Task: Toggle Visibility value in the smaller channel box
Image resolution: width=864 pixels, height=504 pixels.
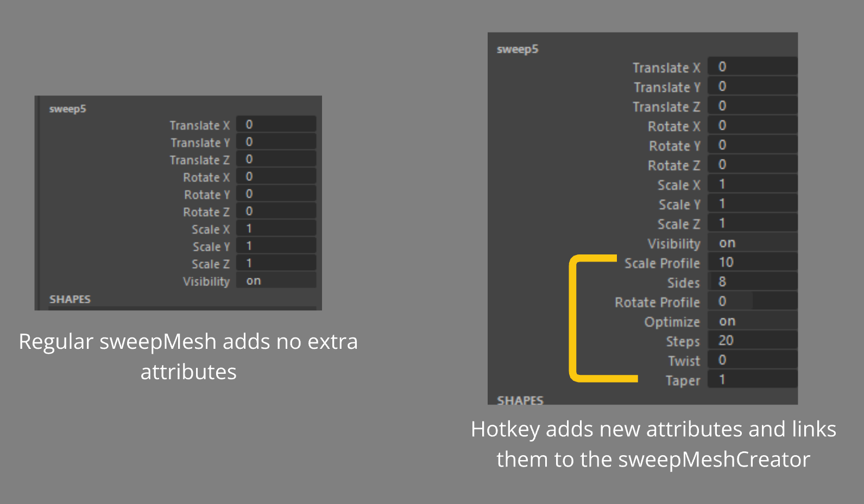Action: click(x=276, y=281)
